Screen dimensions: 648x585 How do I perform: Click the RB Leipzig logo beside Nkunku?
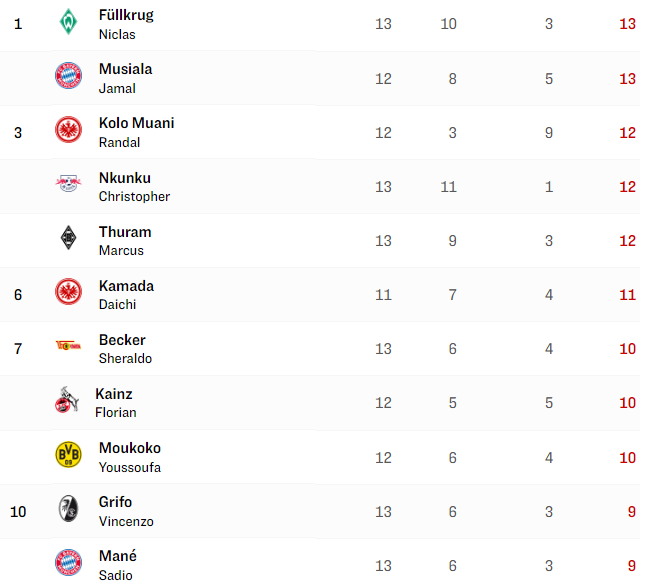point(68,183)
